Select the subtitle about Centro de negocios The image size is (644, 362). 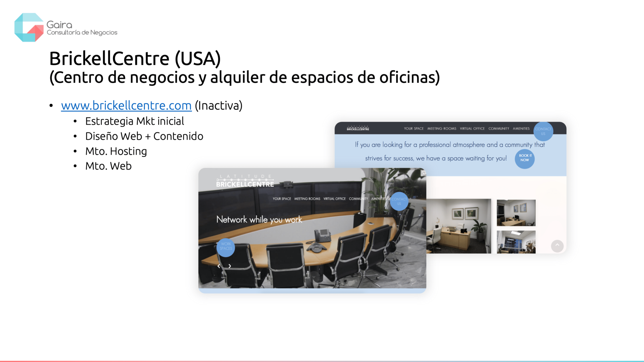click(x=245, y=77)
